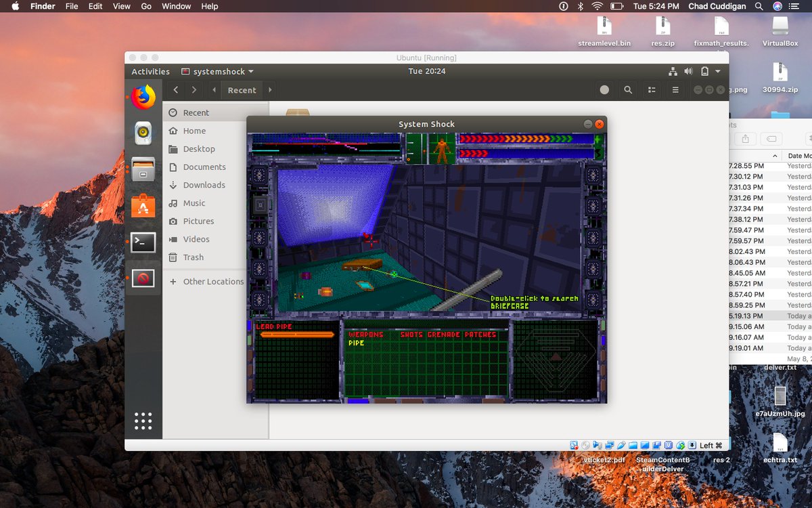Select the systemshock app icon in dock
This screenshot has width=812, height=508.
[143, 278]
